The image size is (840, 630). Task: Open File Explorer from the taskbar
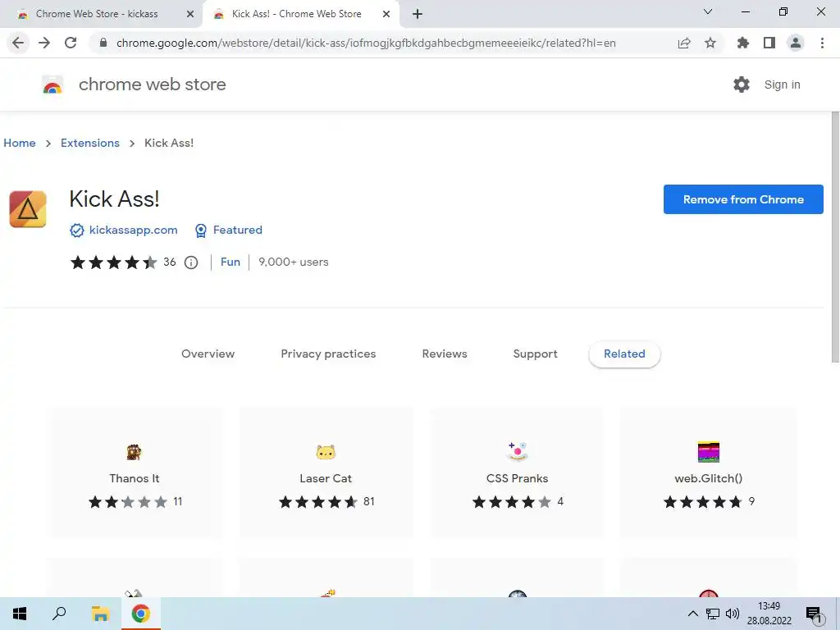[x=100, y=614]
